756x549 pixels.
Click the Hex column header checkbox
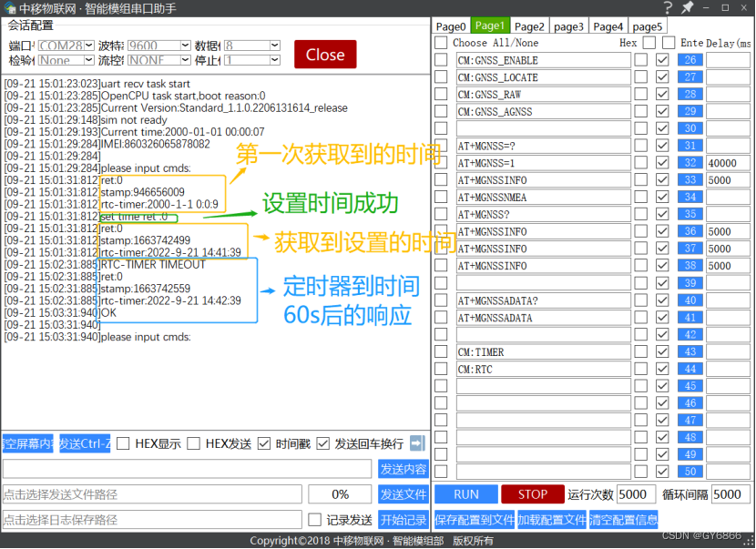(649, 43)
